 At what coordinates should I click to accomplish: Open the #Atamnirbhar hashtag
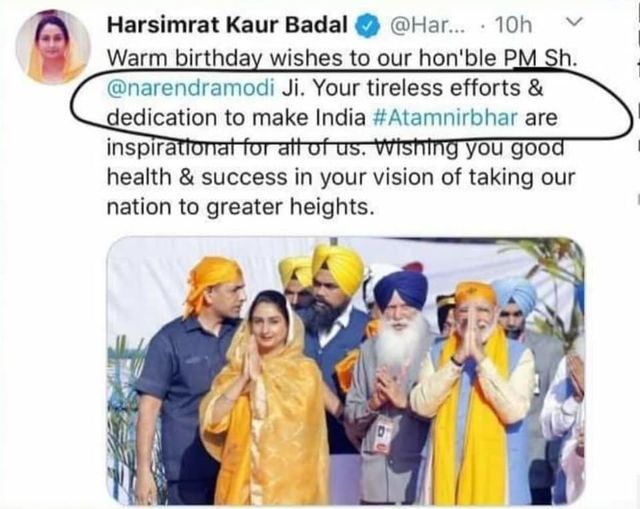coord(445,118)
